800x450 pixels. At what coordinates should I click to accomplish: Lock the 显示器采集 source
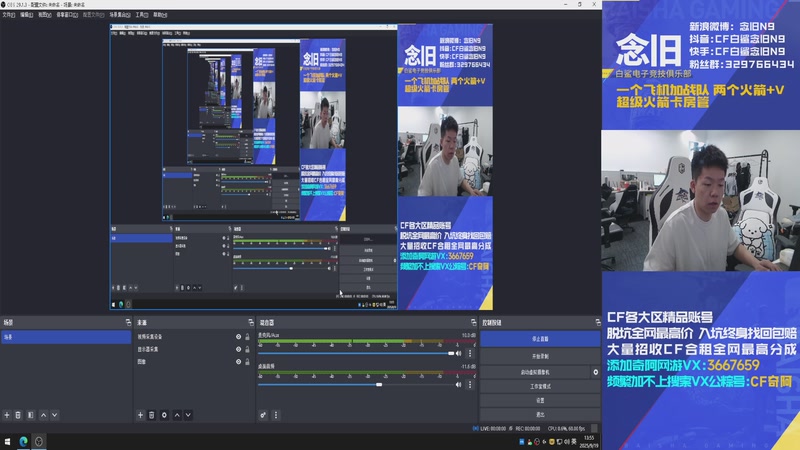point(247,349)
